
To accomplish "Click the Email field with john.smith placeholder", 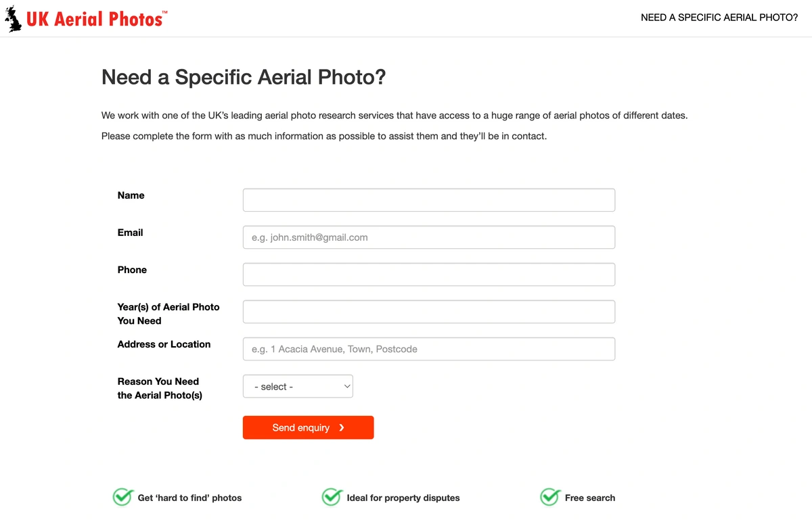I will click(x=429, y=237).
